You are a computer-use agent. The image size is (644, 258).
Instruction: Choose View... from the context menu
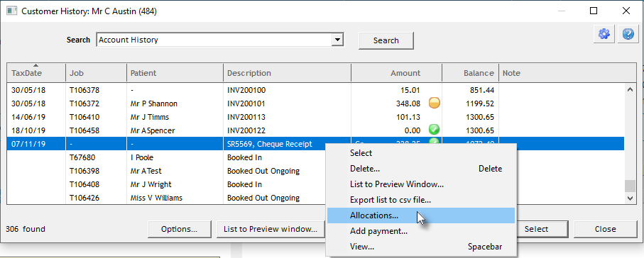(421, 247)
